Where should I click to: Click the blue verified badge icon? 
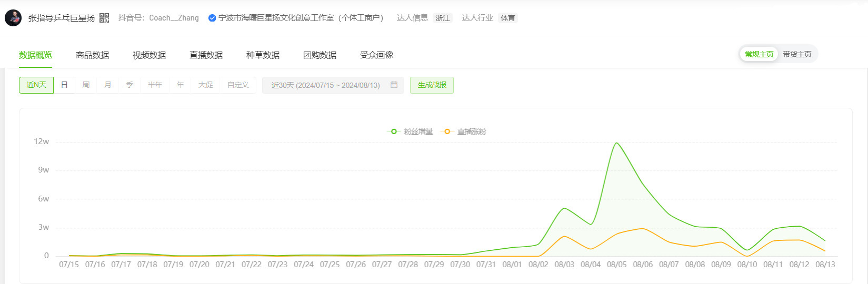[212, 18]
